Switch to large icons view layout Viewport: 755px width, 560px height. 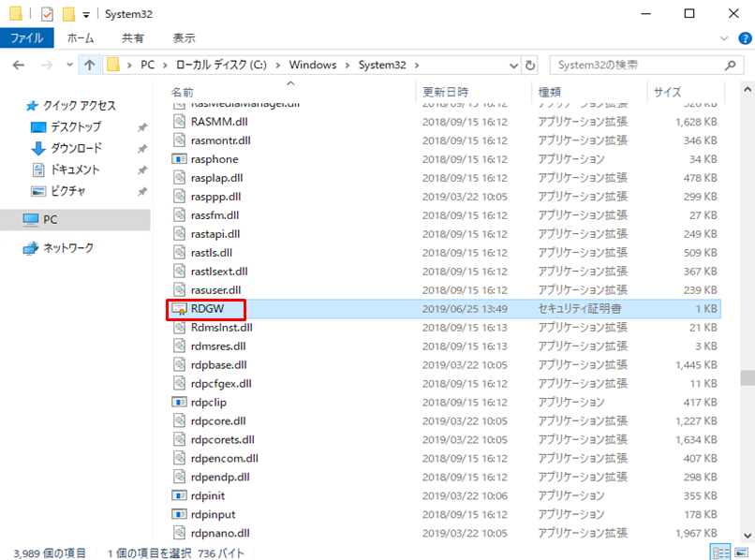[x=741, y=553]
